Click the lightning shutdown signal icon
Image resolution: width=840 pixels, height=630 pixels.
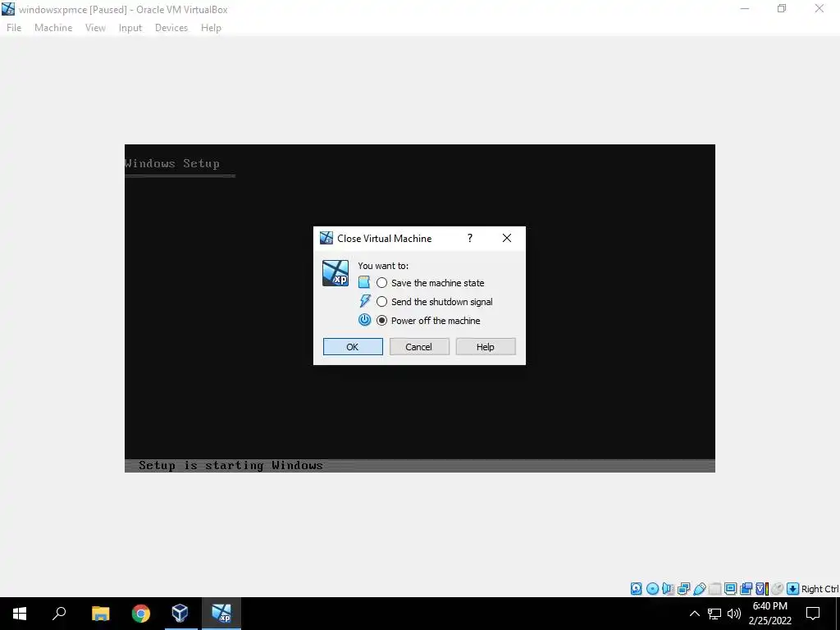coord(364,301)
